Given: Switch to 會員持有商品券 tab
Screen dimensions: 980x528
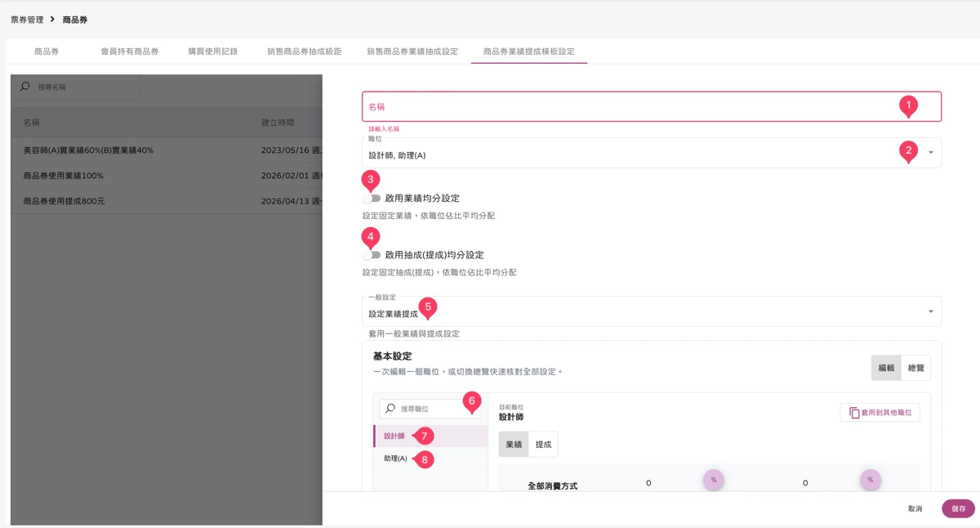Looking at the screenshot, I should (x=130, y=51).
